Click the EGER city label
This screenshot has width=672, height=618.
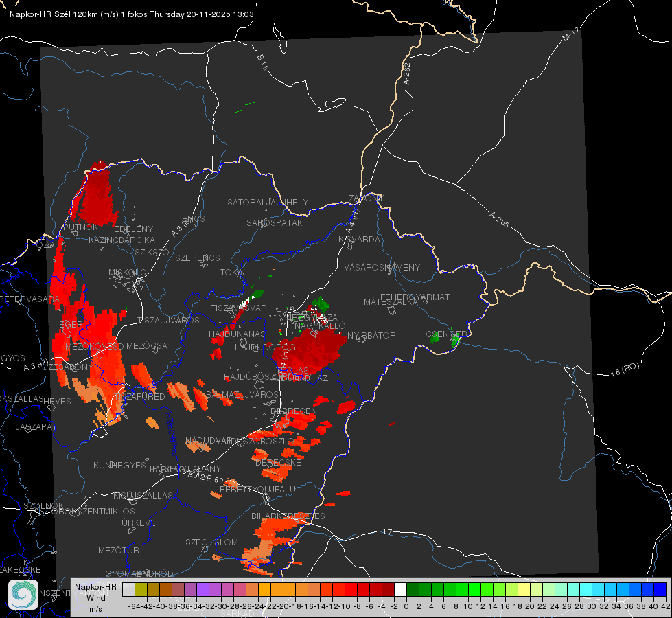(71, 325)
